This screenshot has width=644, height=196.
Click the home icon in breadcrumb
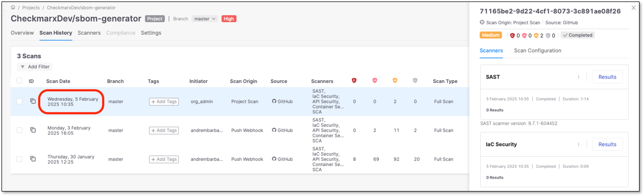pyautogui.click(x=13, y=8)
